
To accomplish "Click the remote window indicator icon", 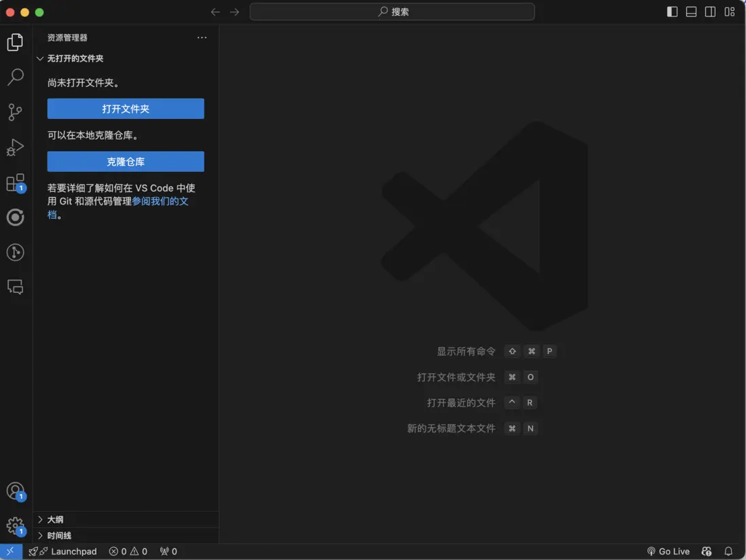I will (x=11, y=551).
